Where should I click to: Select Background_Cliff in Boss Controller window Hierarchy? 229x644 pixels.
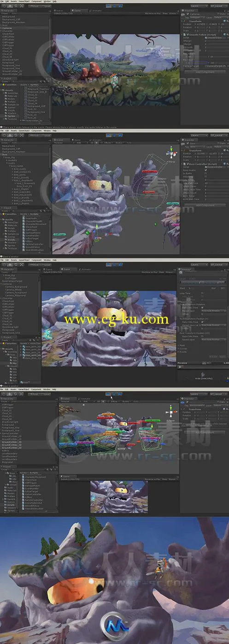coord(10,149)
